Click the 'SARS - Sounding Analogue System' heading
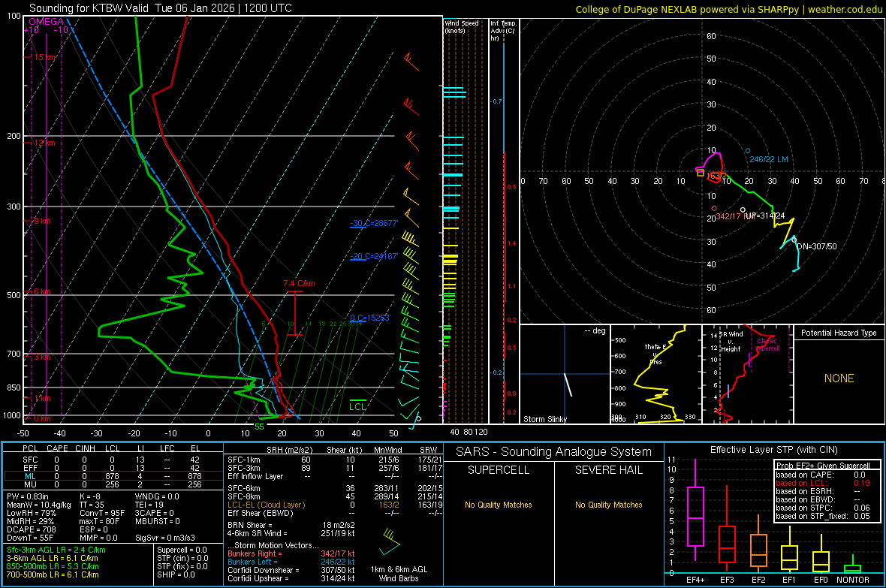The image size is (886, 588). click(x=554, y=452)
